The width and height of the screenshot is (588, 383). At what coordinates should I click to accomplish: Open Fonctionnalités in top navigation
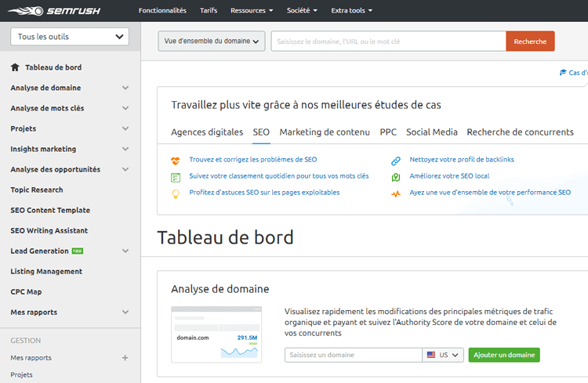[162, 10]
